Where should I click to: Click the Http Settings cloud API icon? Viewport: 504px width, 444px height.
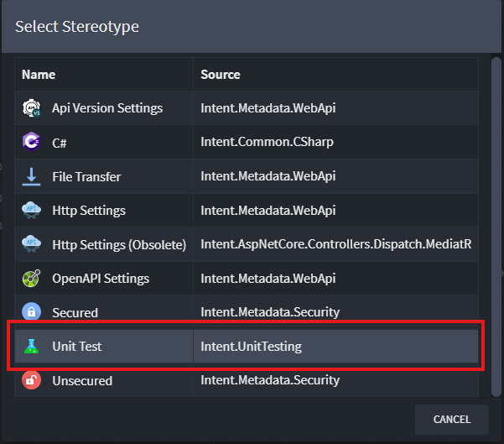tap(31, 210)
